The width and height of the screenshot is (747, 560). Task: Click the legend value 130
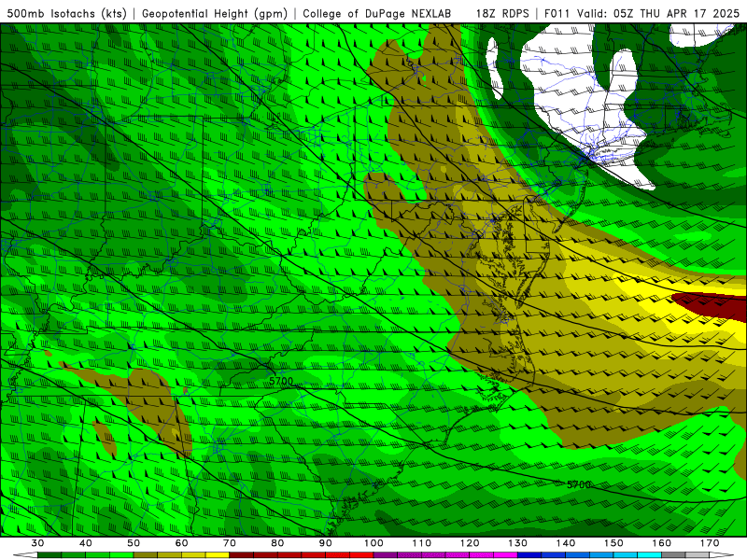tap(518, 543)
